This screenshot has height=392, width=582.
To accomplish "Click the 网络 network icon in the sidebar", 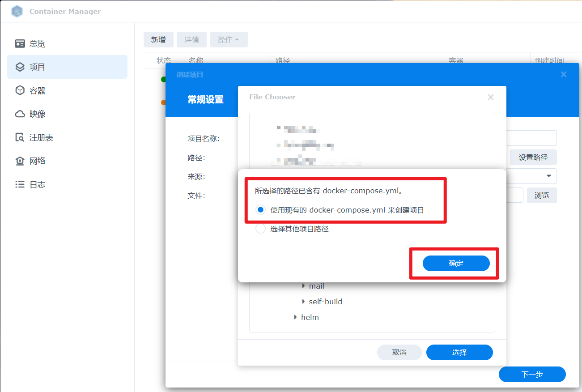I will tap(20, 161).
